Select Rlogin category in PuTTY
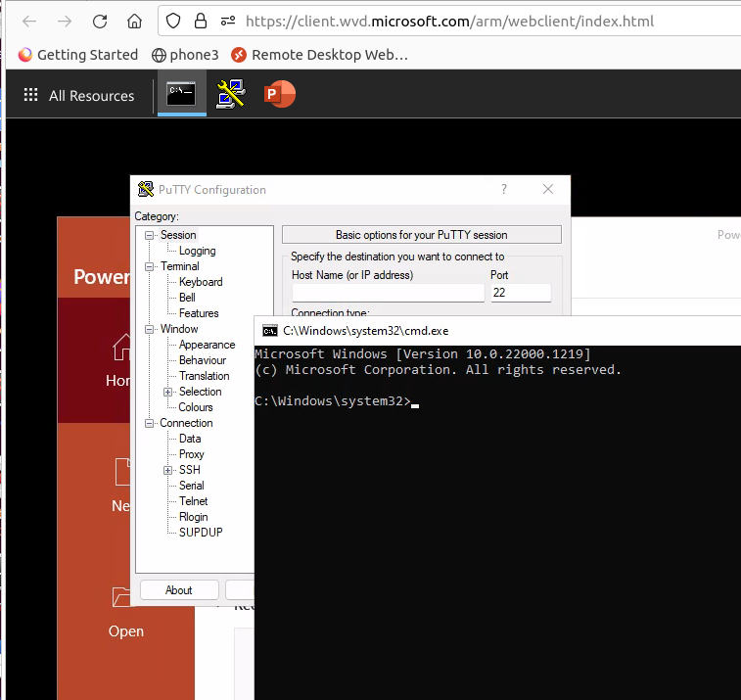This screenshot has width=741, height=700. pos(193,517)
